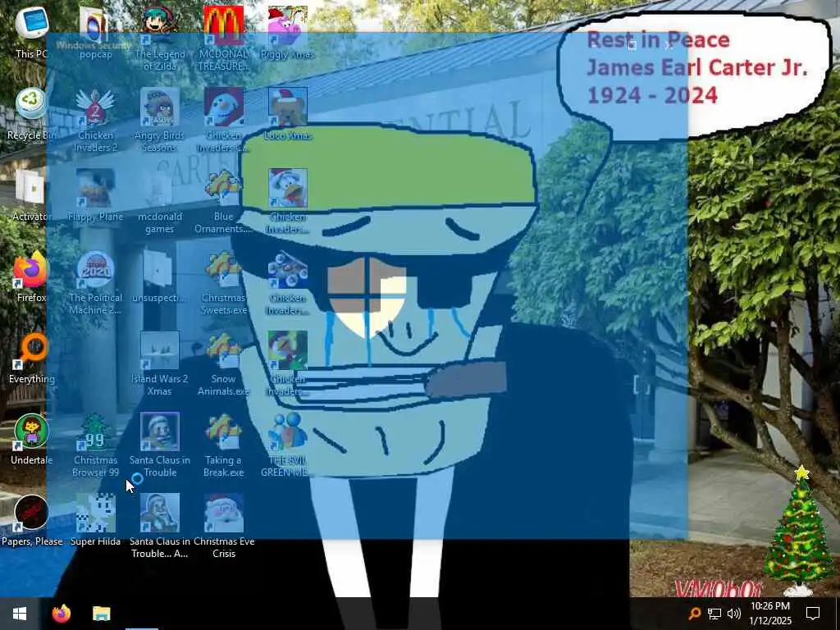This screenshot has width=840, height=630.
Task: Open the network status tray icon
Action: (714, 614)
